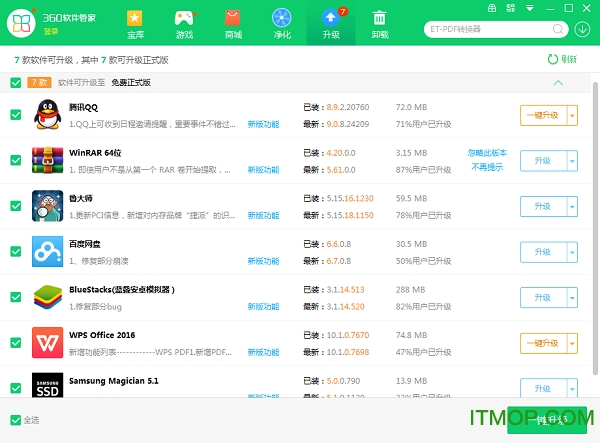Open the 游戏 gamepad icon tab

click(x=184, y=25)
